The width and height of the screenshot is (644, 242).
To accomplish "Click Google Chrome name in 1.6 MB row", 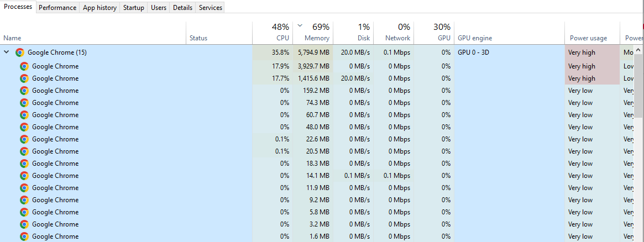I will (55, 236).
